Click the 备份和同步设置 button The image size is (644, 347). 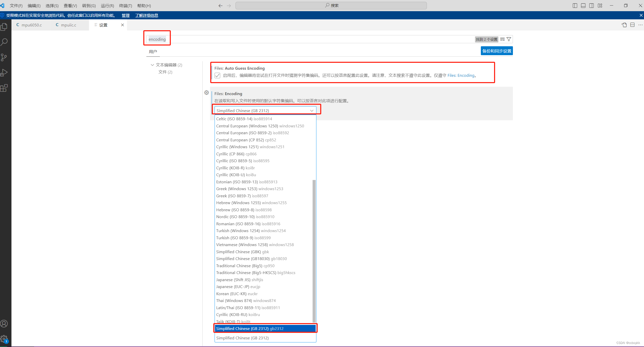(496, 51)
